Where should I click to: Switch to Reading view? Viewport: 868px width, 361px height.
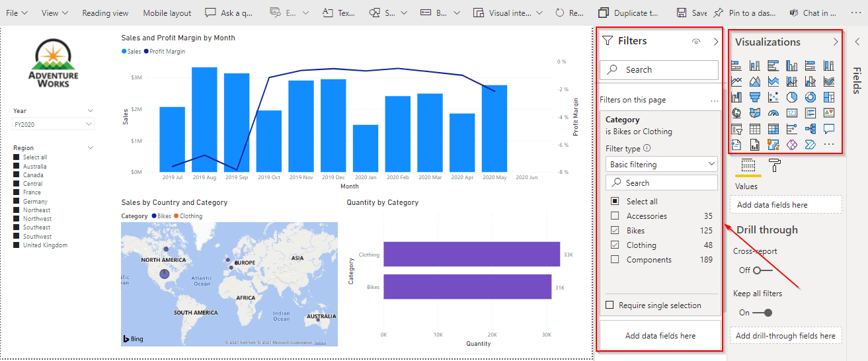[x=105, y=13]
